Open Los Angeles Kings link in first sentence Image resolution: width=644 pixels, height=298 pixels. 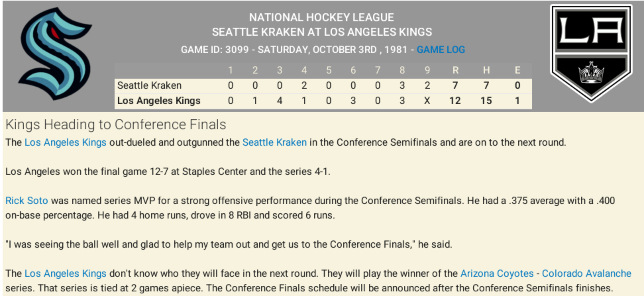coord(65,142)
